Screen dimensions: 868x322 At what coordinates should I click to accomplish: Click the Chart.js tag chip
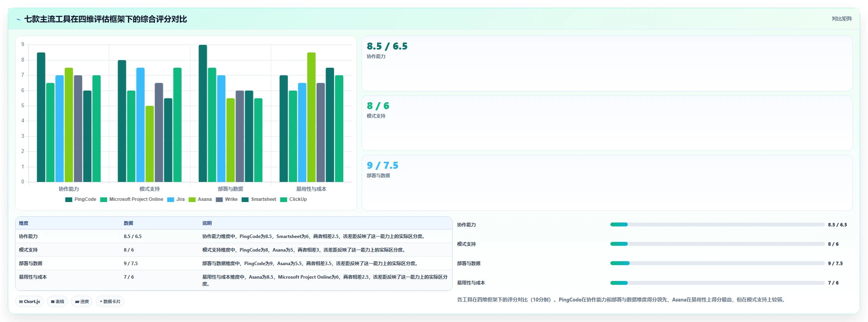pos(29,301)
